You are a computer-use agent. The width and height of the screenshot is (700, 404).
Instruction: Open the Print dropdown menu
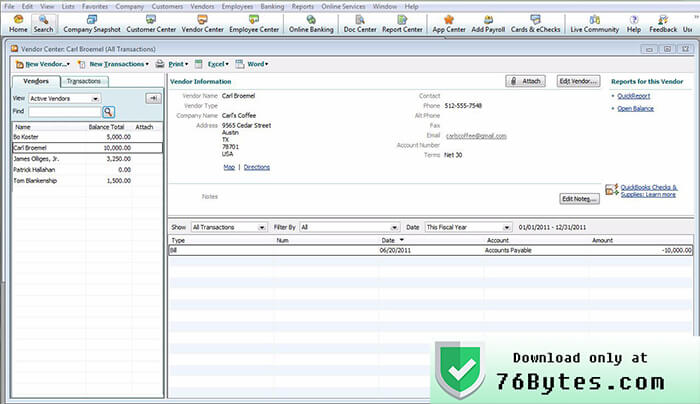point(172,64)
